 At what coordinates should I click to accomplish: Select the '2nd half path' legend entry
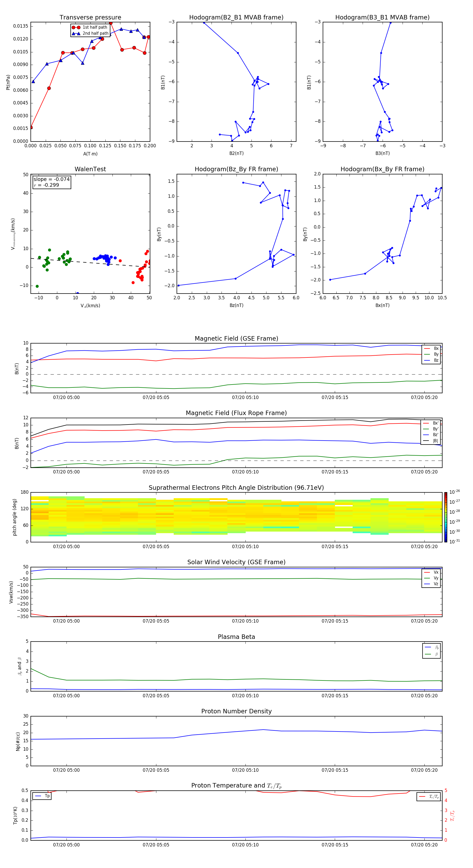coord(90,33)
